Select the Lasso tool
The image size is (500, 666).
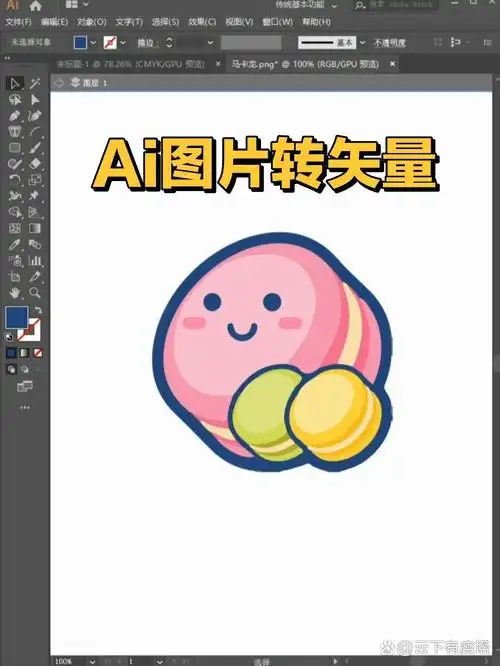[15, 100]
